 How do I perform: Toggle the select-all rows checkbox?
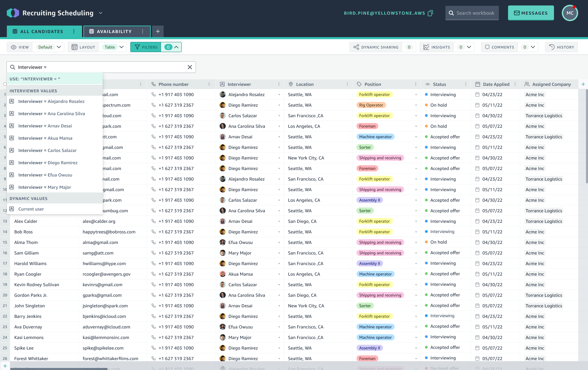pos(5,84)
